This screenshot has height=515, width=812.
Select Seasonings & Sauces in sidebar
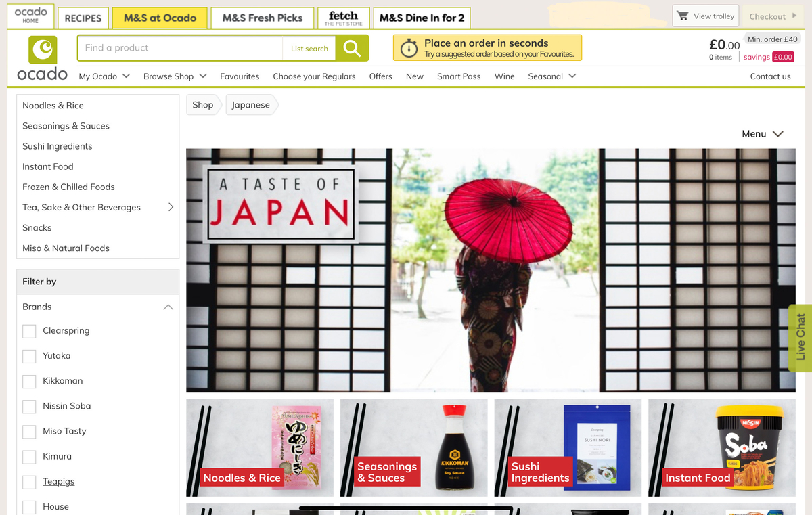pyautogui.click(x=66, y=126)
